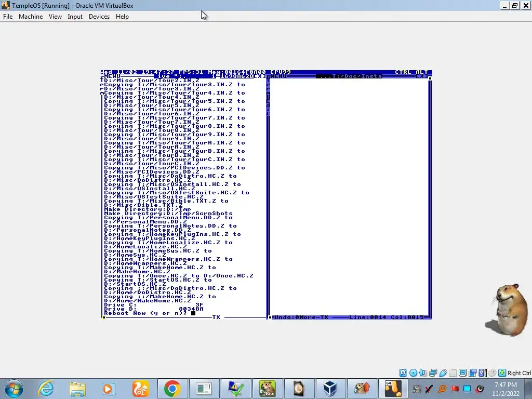Click 'Make Directory:D:/Tmp/ScrnShots' line

(x=168, y=214)
